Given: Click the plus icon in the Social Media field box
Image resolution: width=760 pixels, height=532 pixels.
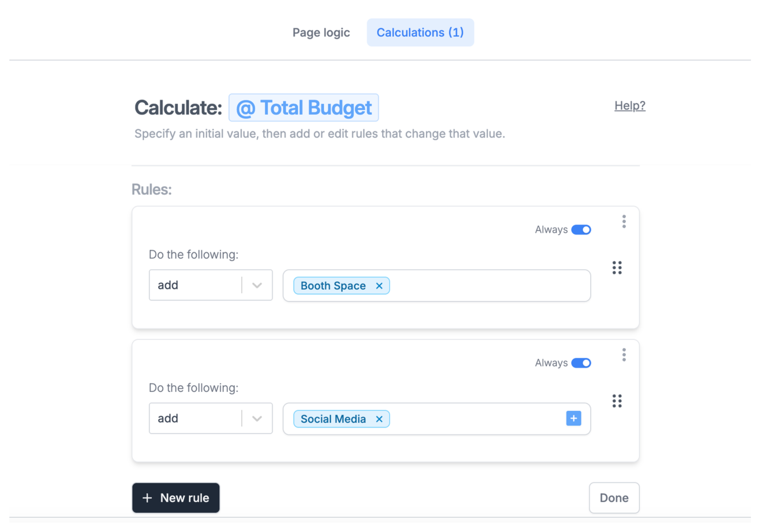Looking at the screenshot, I should 573,418.
